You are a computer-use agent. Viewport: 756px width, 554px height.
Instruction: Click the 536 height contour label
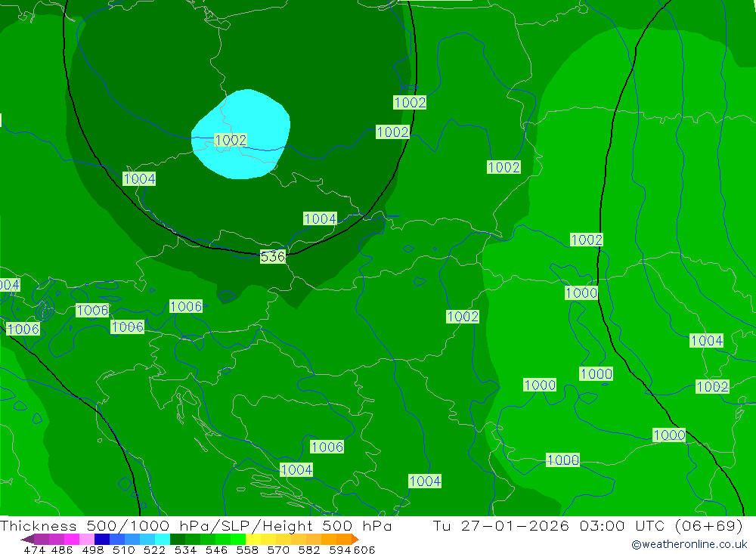pos(273,256)
